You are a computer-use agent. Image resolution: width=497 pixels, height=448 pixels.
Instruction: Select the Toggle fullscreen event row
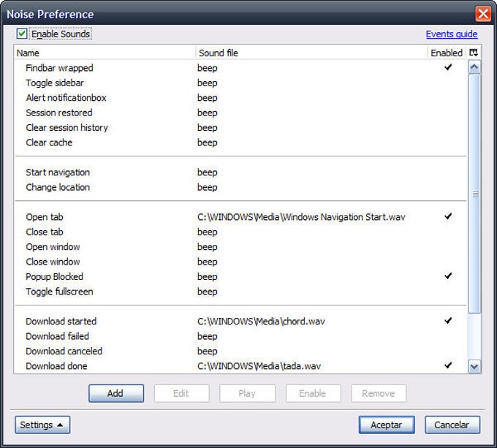[60, 292]
